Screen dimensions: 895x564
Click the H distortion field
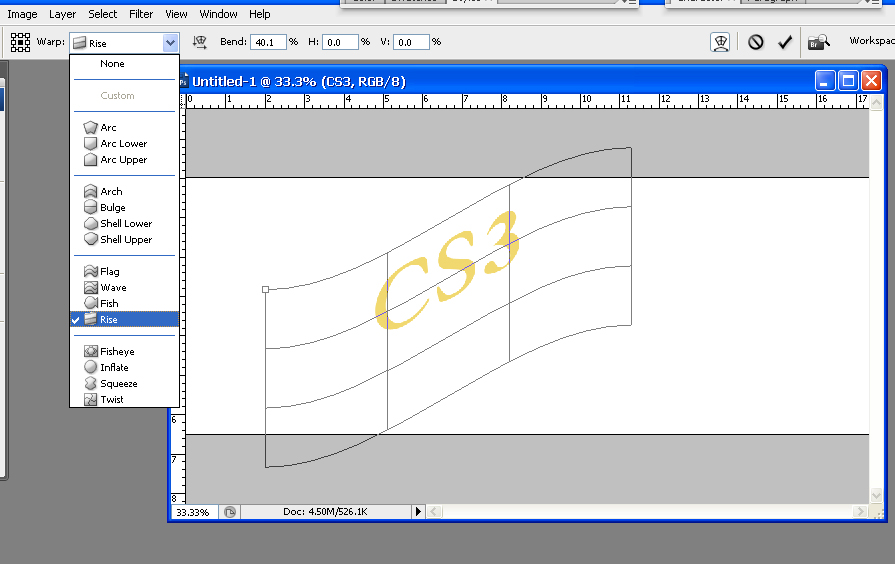point(340,42)
